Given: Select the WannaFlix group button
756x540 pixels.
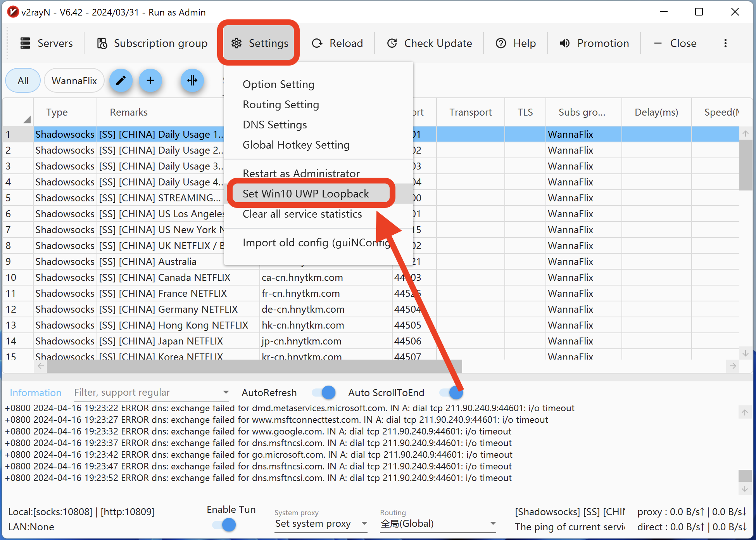Looking at the screenshot, I should [x=74, y=81].
